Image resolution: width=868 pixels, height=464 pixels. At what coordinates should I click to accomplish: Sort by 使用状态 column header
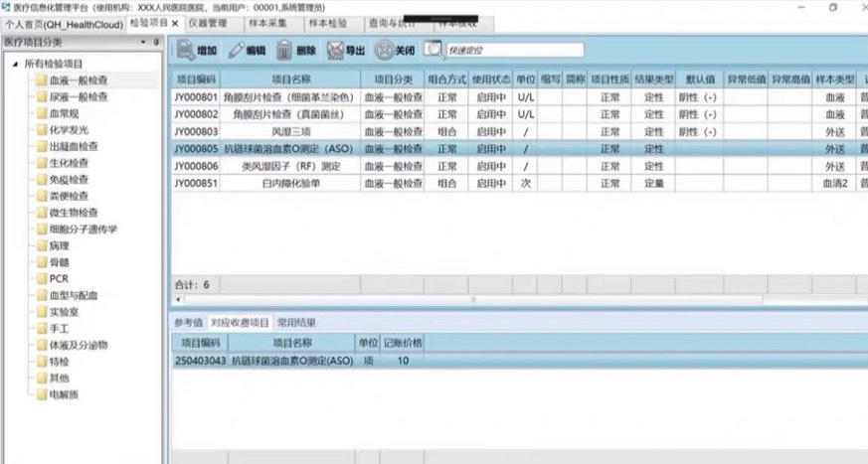490,79
